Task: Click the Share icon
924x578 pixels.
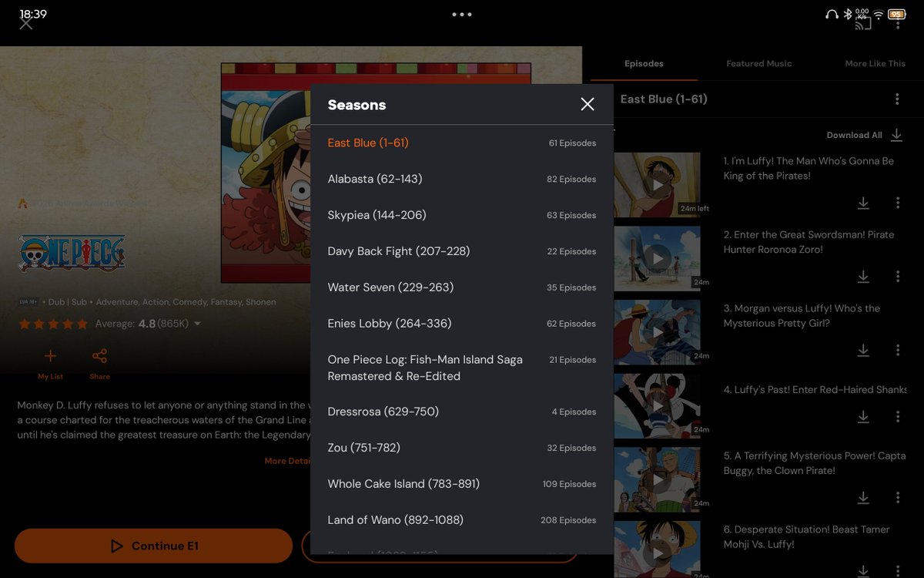Action: [x=99, y=356]
